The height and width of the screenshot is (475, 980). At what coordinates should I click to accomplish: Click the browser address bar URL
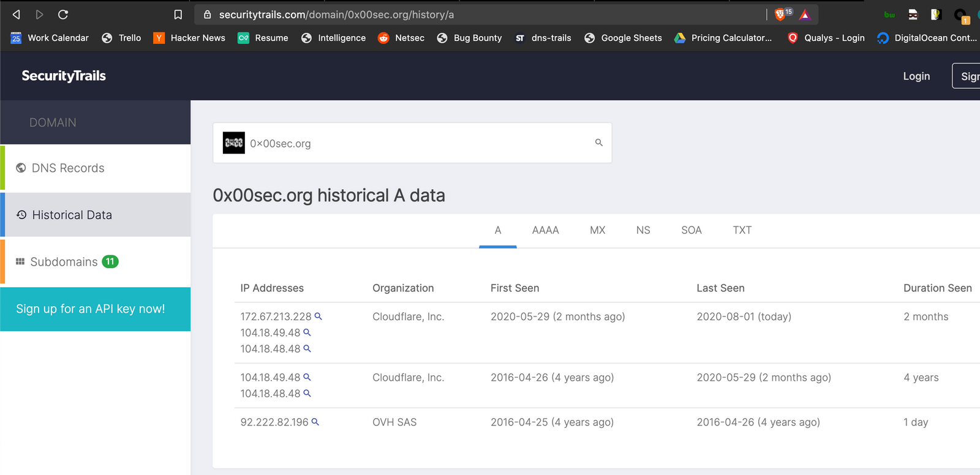336,14
